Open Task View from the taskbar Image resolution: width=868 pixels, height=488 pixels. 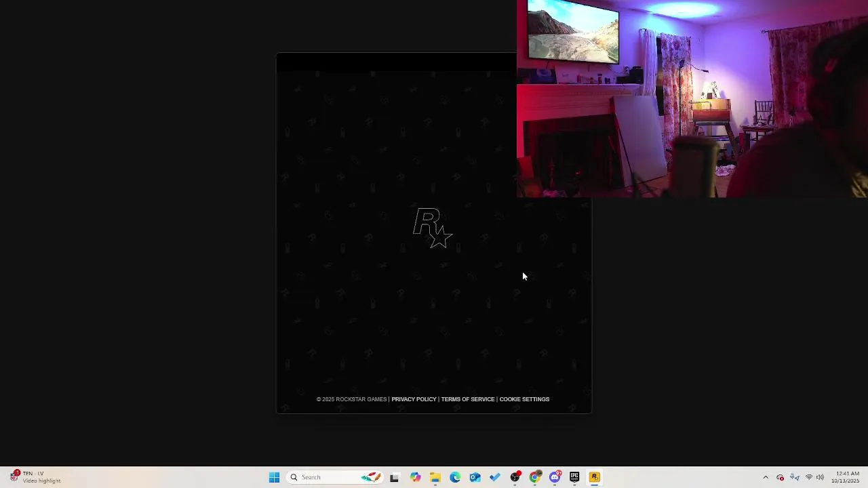[394, 477]
